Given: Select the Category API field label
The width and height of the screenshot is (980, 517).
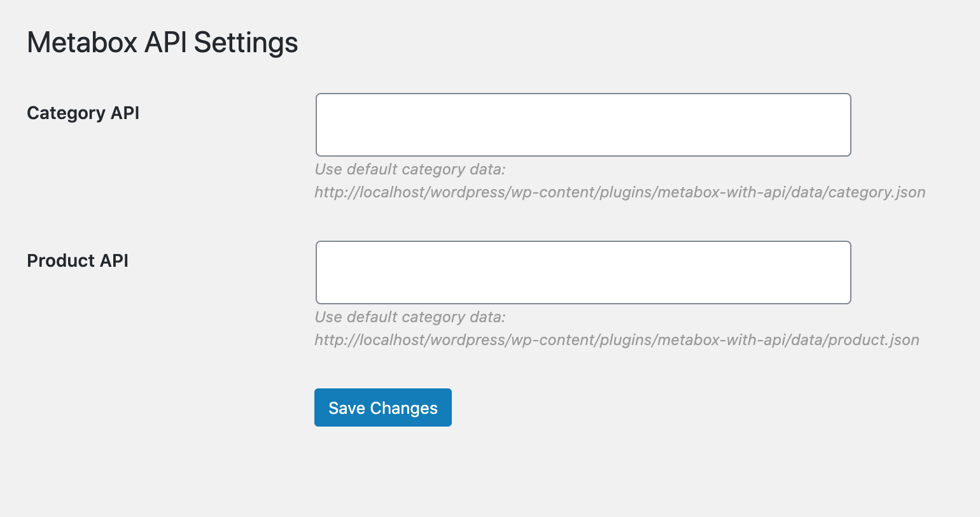Looking at the screenshot, I should click(83, 113).
